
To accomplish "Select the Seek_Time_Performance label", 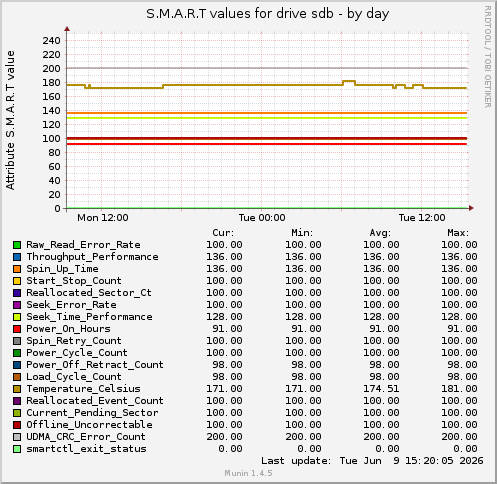I will coord(89,317).
